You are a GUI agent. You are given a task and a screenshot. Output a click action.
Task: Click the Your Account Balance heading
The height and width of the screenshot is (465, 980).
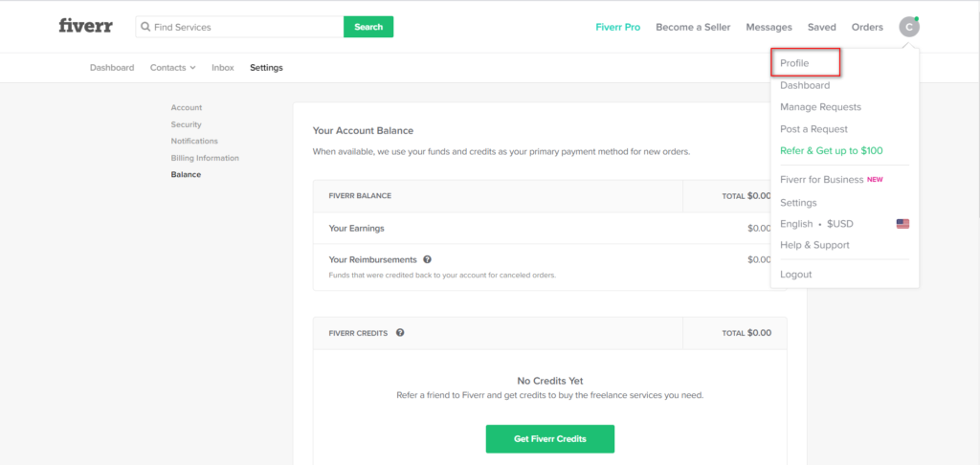click(x=363, y=131)
